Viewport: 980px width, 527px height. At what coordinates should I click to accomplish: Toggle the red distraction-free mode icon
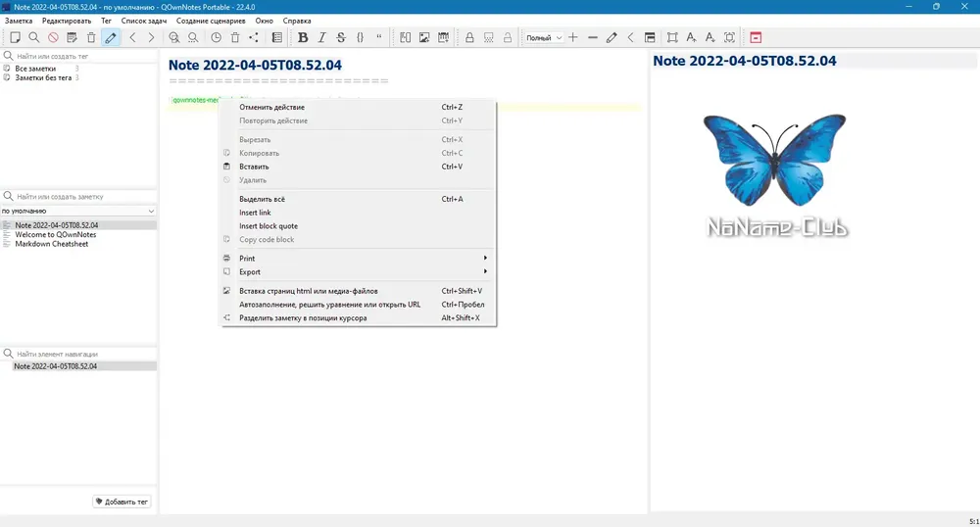tap(756, 37)
